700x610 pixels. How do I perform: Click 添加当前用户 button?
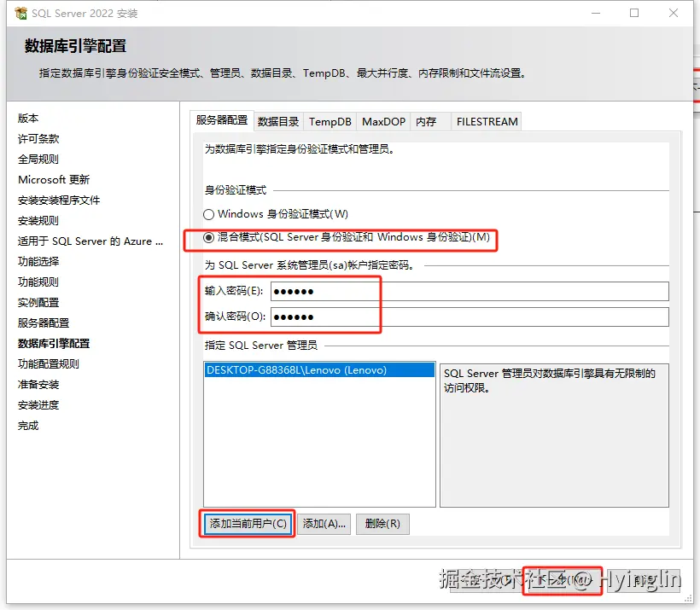[x=248, y=524]
